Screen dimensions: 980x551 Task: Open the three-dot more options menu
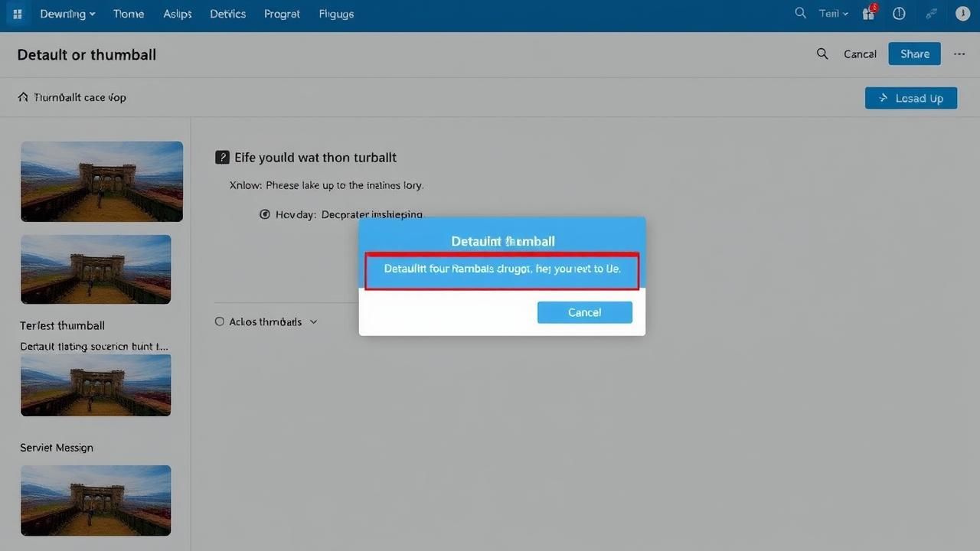click(x=959, y=54)
